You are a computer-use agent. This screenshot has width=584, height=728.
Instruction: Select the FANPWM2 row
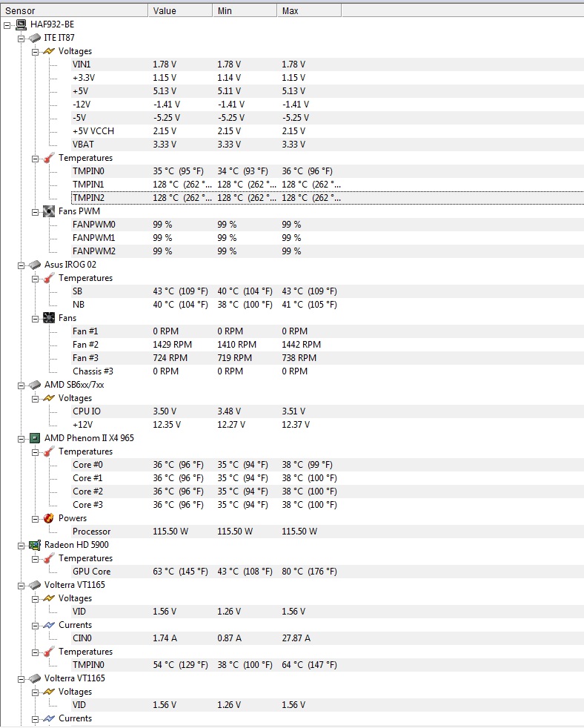click(328, 251)
